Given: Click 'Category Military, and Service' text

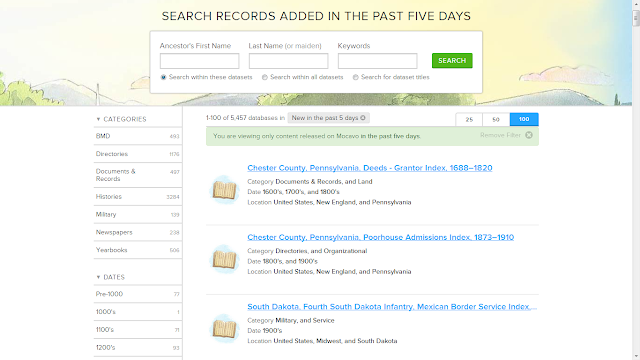Looking at the screenshot, I should click(291, 320).
